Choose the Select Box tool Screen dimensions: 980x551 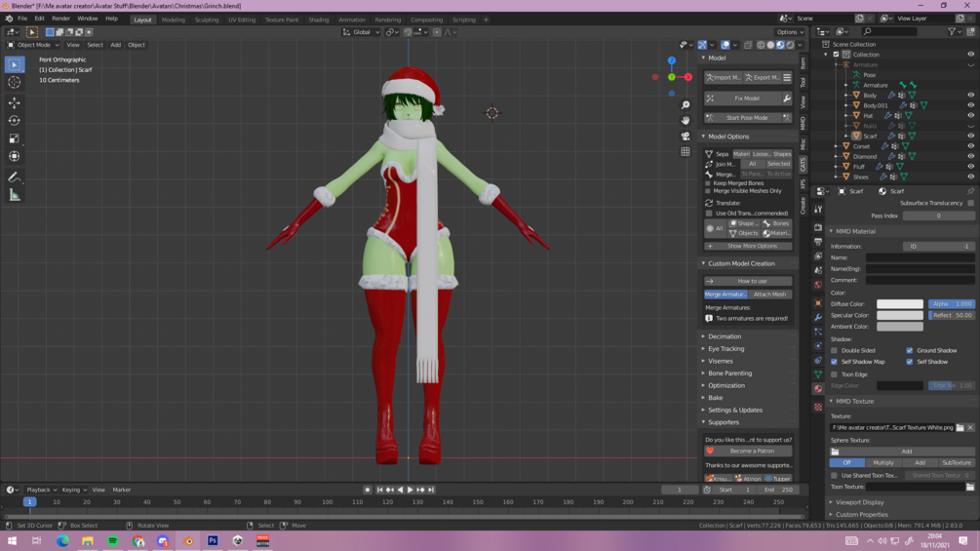(x=15, y=64)
